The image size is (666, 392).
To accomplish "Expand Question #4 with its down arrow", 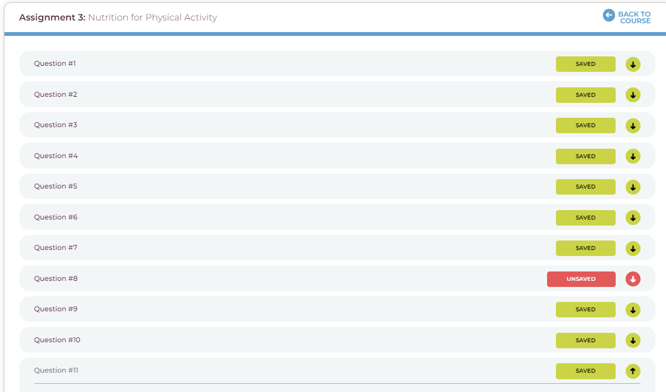I will [633, 156].
